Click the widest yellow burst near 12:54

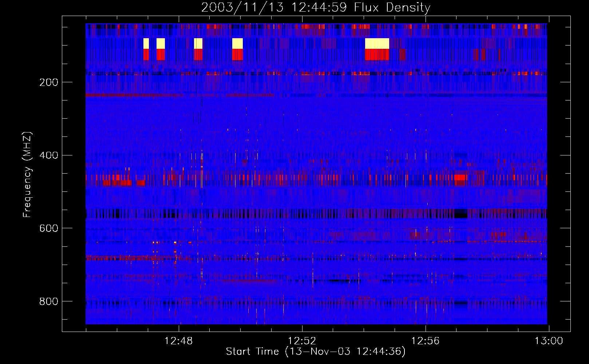[377, 44]
